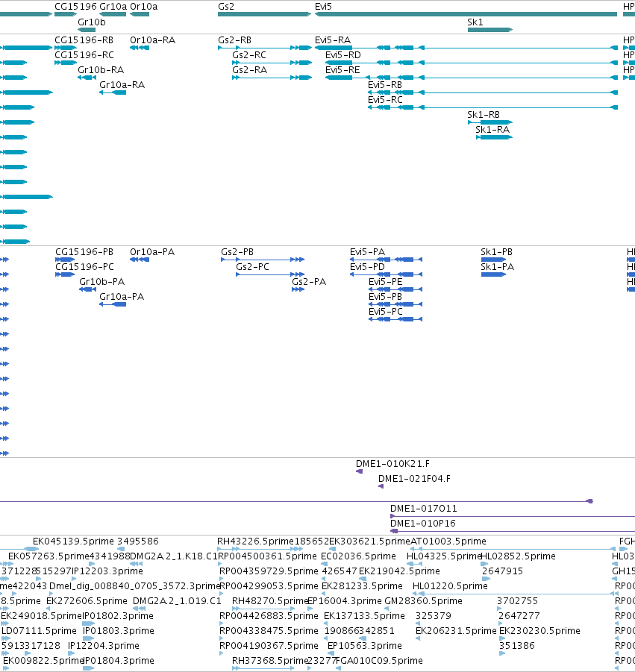
Task: Click the Sk1-RA transcript label
Action: 492,130
